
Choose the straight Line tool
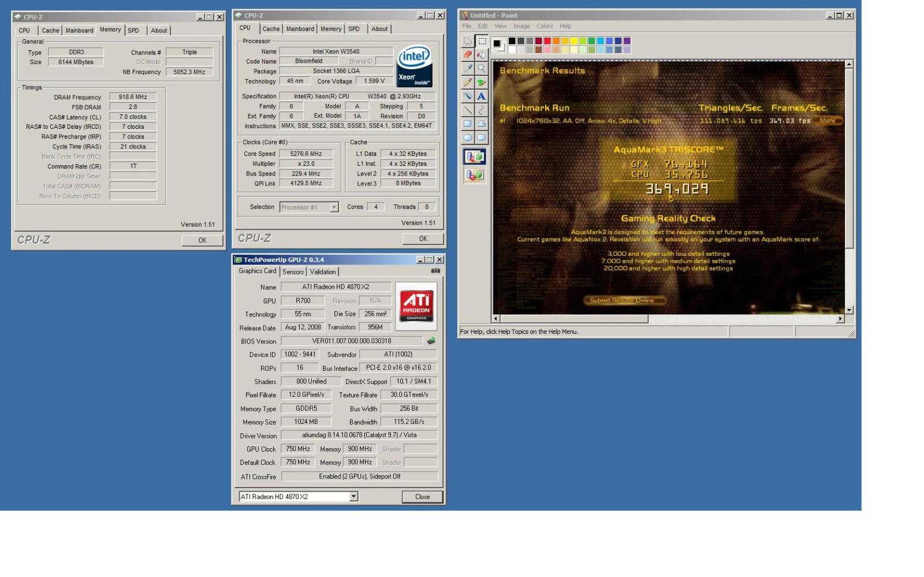click(x=468, y=110)
